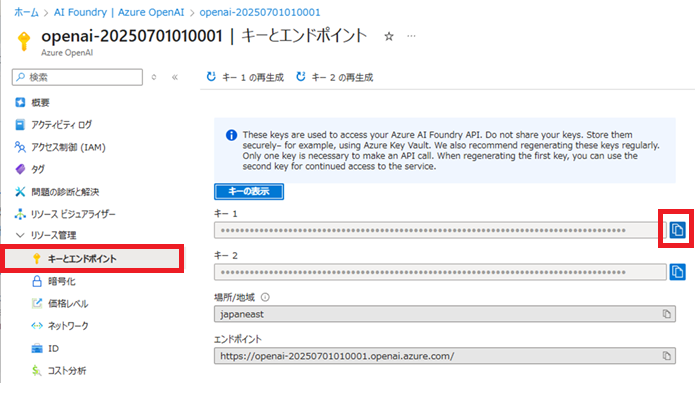The image size is (695, 412).
Task: Regenerate Key 2 from the toolbar
Action: pyautogui.click(x=335, y=77)
